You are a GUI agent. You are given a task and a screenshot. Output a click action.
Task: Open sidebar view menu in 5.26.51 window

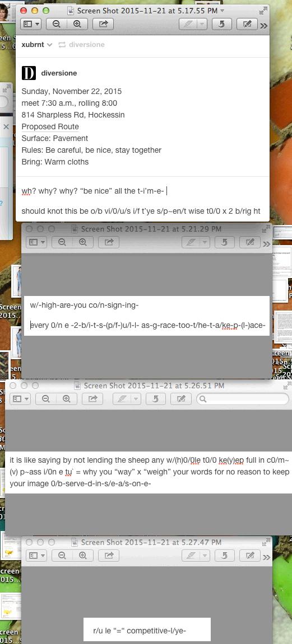[x=20, y=398]
